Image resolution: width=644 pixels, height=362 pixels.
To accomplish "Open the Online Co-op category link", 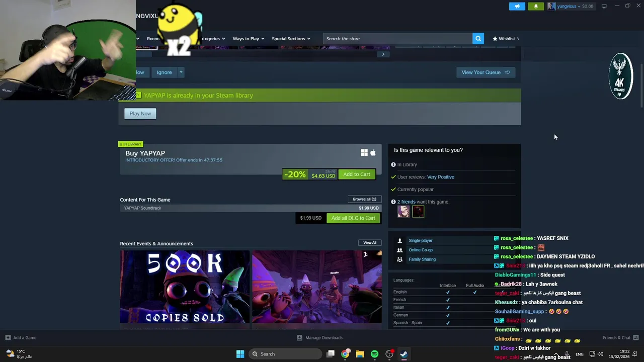I will [x=420, y=250].
